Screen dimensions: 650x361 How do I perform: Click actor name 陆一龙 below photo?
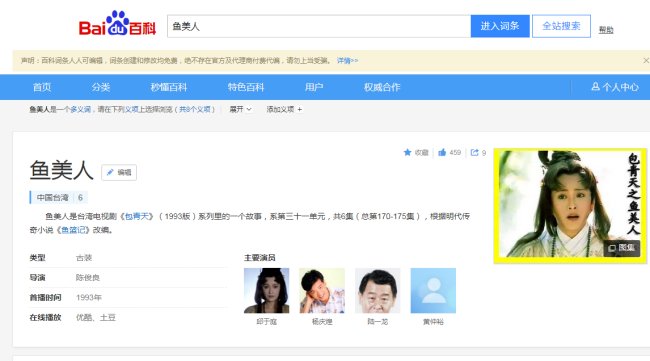(x=378, y=322)
